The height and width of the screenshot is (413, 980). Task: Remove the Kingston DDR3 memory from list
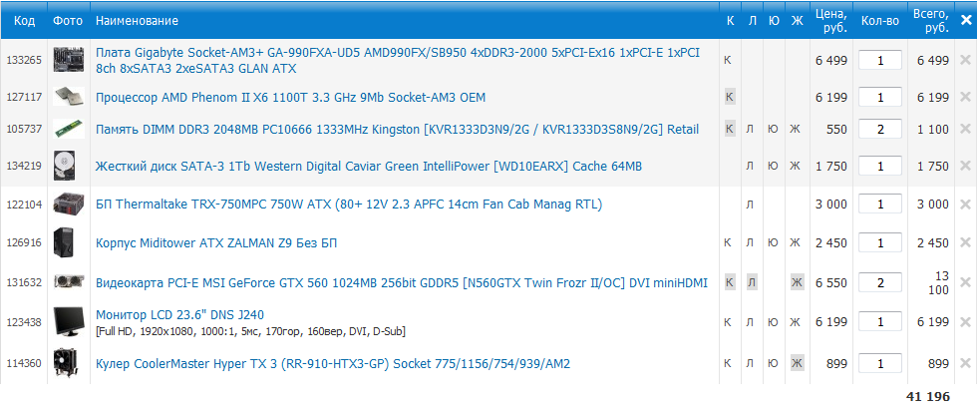click(x=964, y=129)
